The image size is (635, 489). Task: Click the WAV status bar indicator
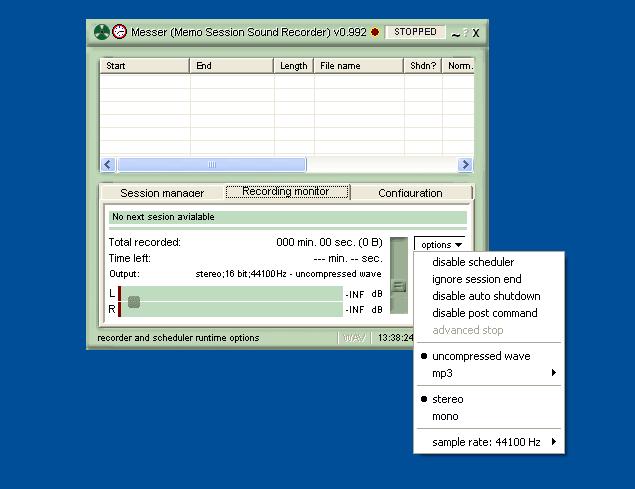(354, 338)
